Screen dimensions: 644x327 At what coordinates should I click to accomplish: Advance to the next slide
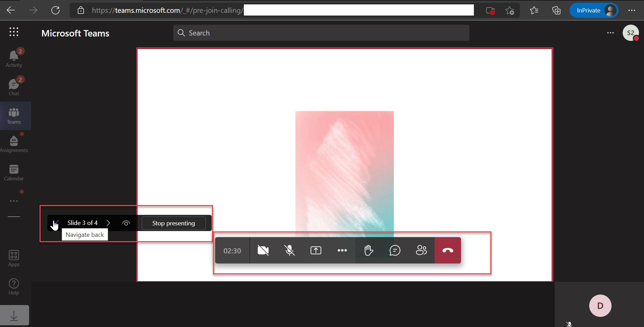point(108,223)
